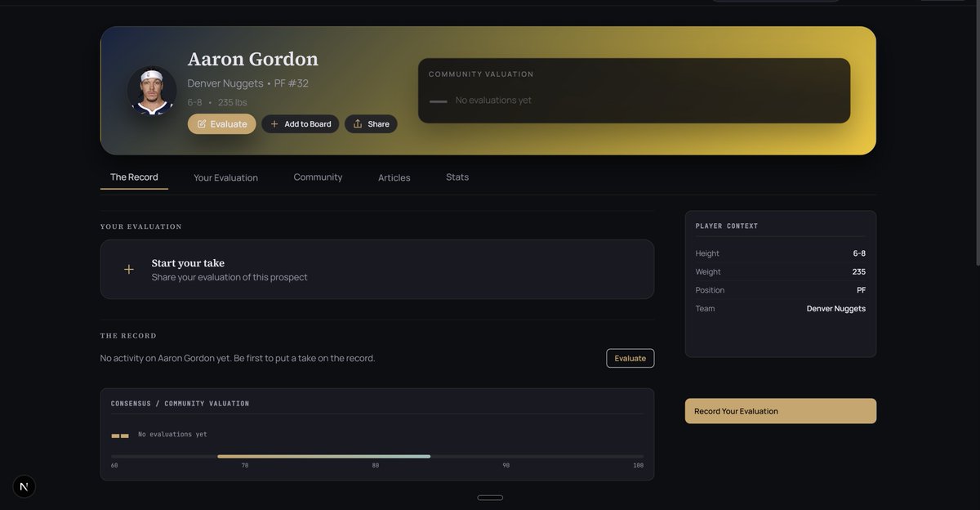
Task: Click the gold dash icon in the consensus panel
Action: click(x=120, y=436)
